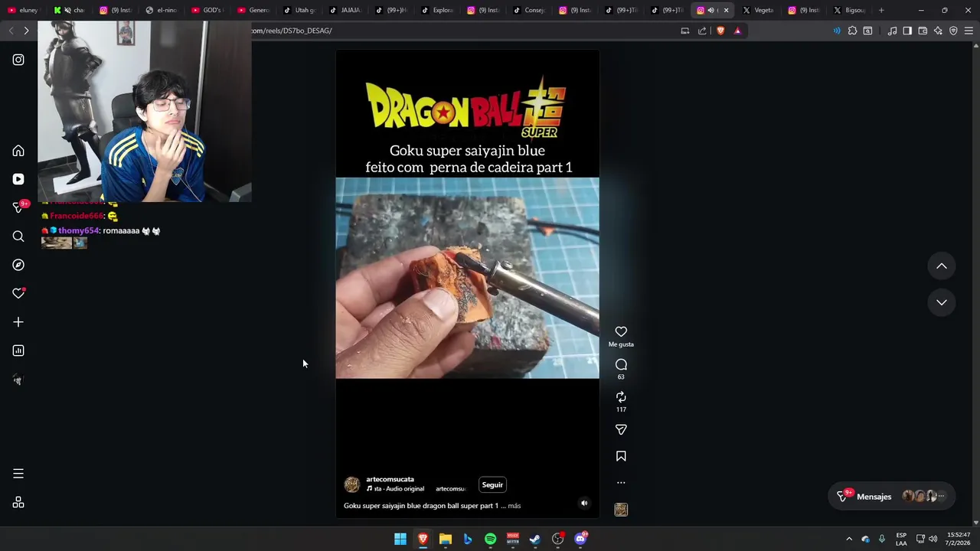
Task: Open the Explore compass icon
Action: [x=18, y=265]
